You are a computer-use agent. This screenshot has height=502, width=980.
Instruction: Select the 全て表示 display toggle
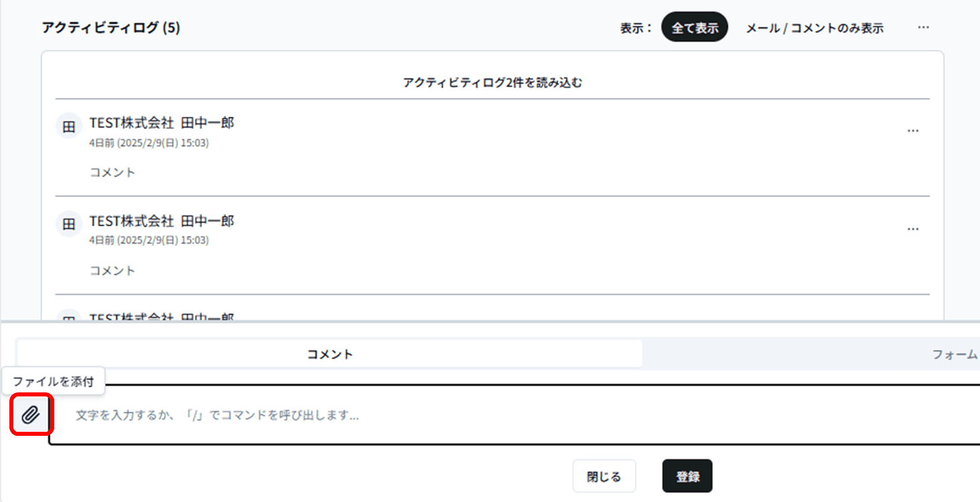click(695, 27)
